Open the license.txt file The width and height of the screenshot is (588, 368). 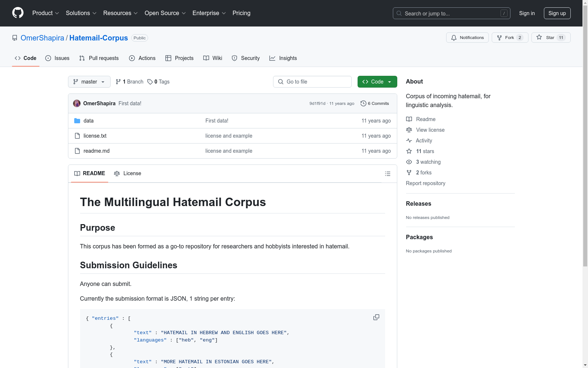[x=95, y=136]
